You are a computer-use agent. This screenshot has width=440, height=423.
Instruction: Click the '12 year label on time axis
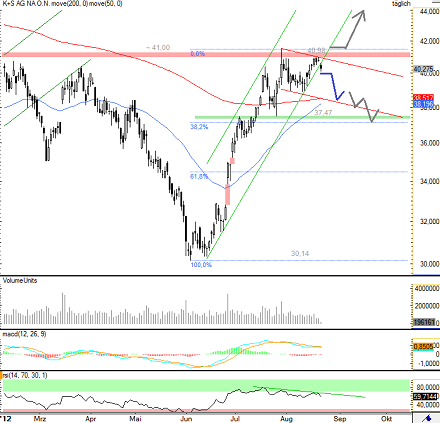tap(5, 419)
